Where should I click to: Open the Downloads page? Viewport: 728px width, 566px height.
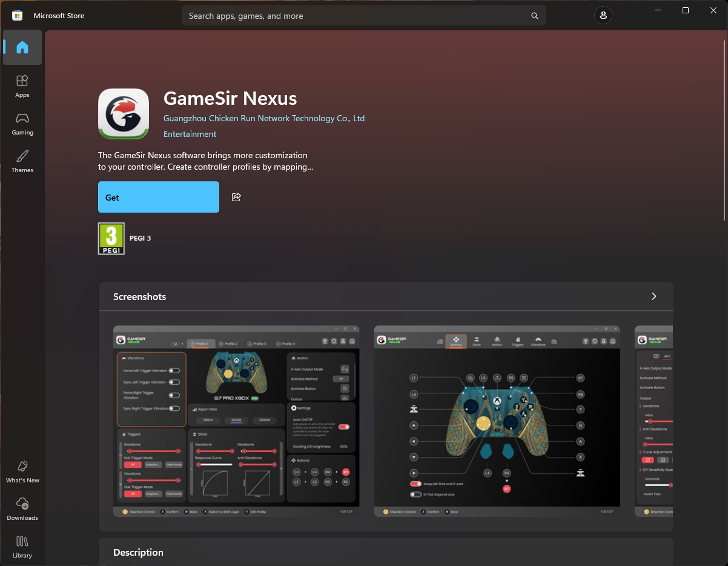22,509
